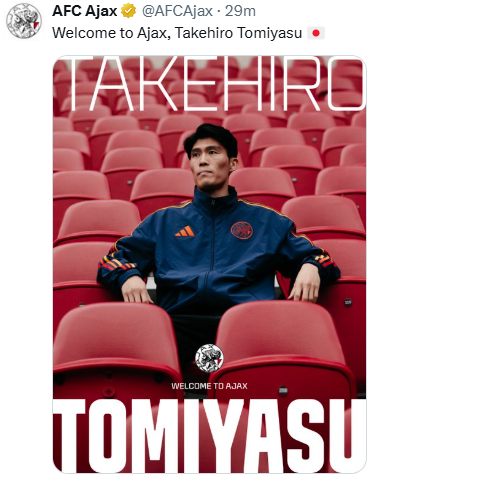Click the Japan flag emoji
The height and width of the screenshot is (481, 490).
316,33
